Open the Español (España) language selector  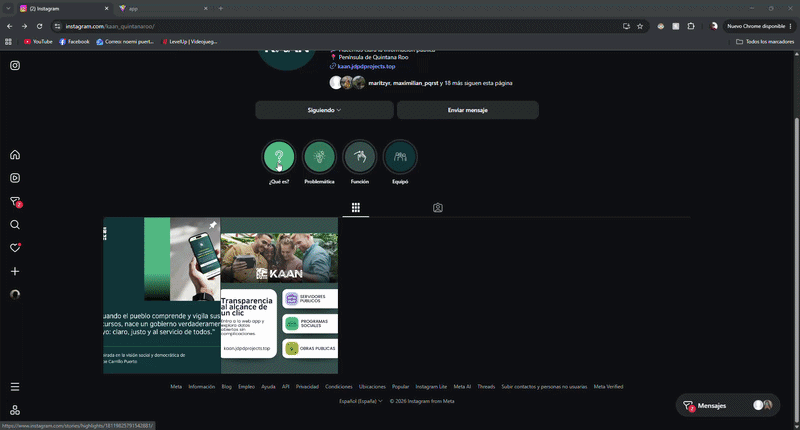pos(361,401)
